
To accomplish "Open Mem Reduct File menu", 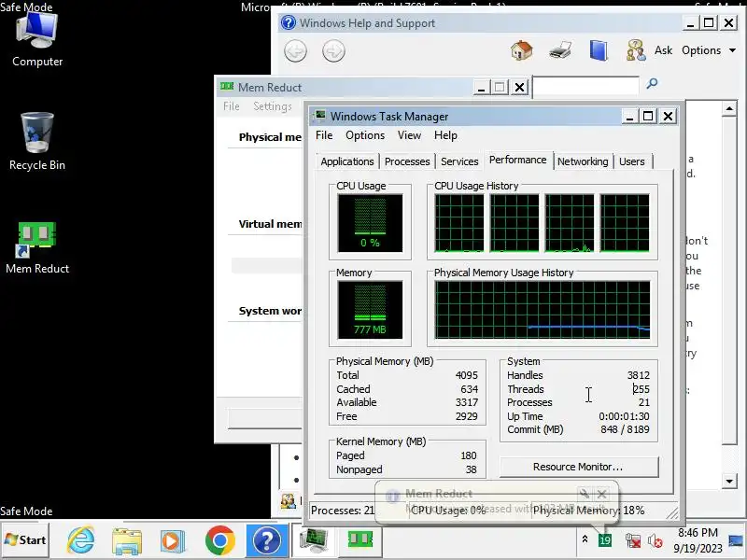I will pos(232,106).
